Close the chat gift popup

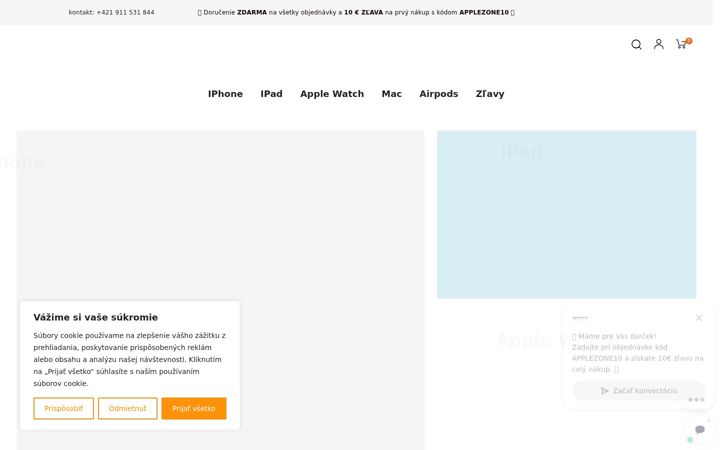(698, 318)
